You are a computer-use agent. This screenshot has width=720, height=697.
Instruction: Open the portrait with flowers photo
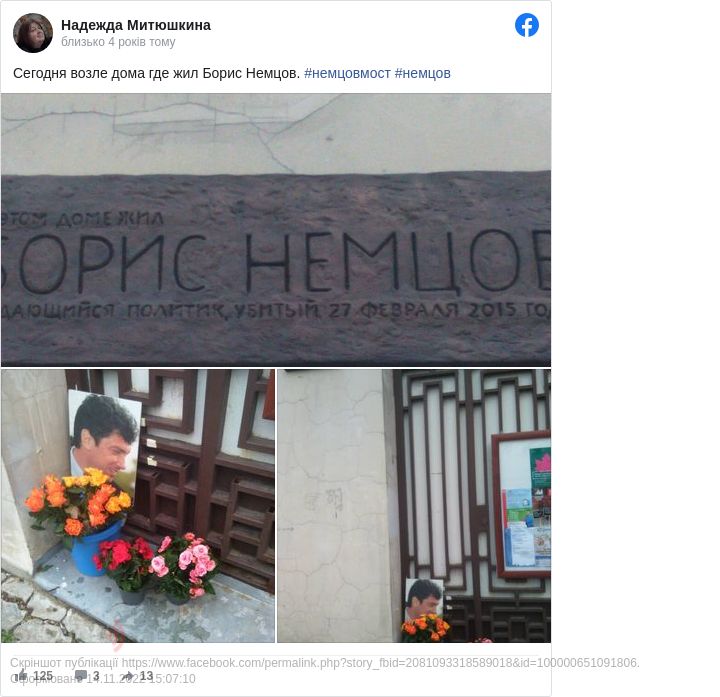click(138, 506)
